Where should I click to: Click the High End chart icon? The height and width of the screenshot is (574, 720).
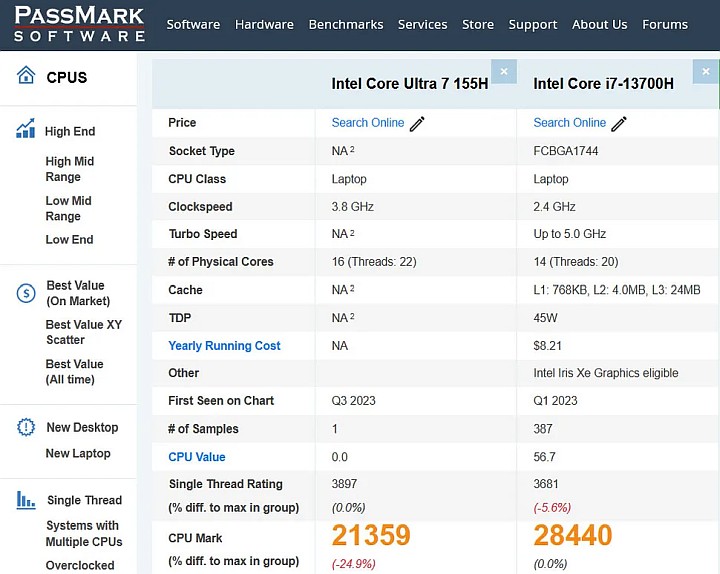tap(26, 130)
